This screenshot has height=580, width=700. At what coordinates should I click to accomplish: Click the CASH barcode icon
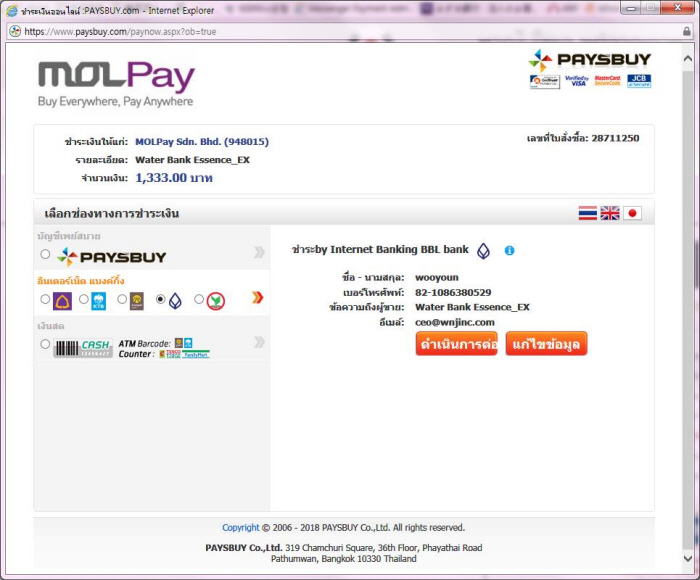(83, 348)
